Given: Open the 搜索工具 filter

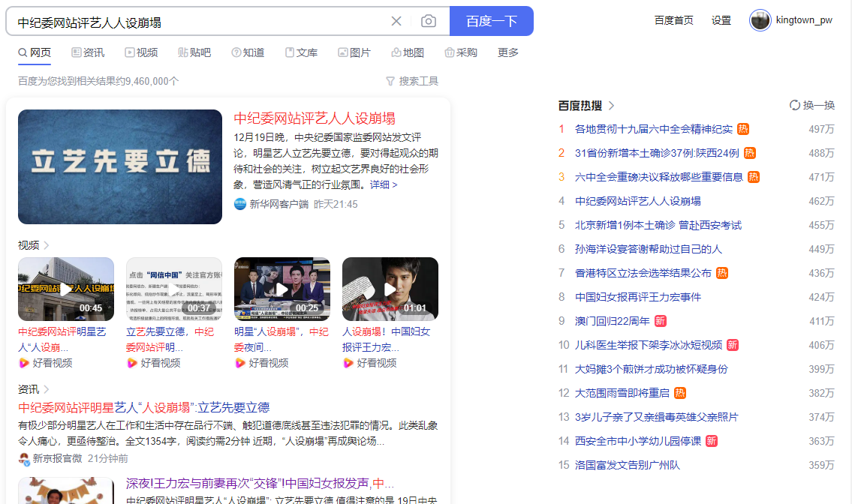Looking at the screenshot, I should (x=412, y=81).
